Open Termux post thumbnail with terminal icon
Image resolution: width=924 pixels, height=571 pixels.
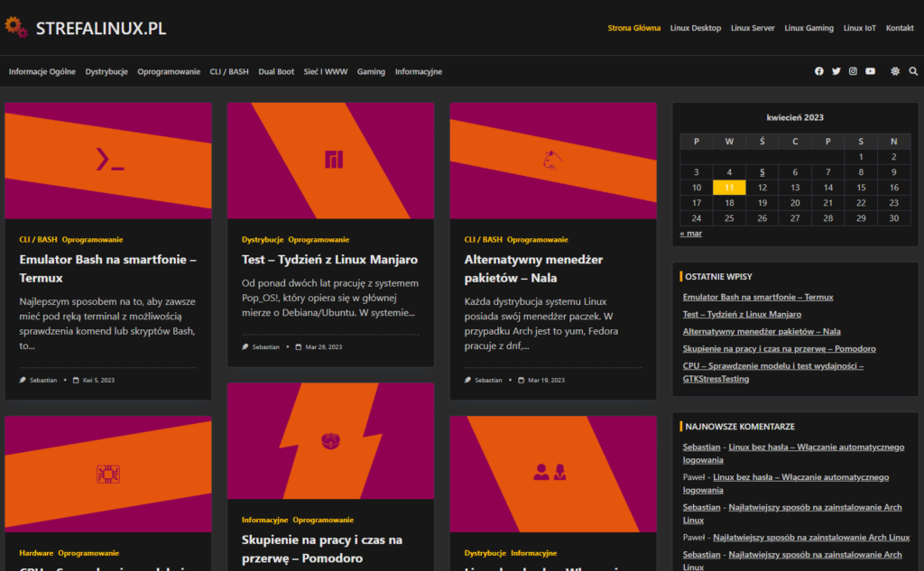pos(108,161)
